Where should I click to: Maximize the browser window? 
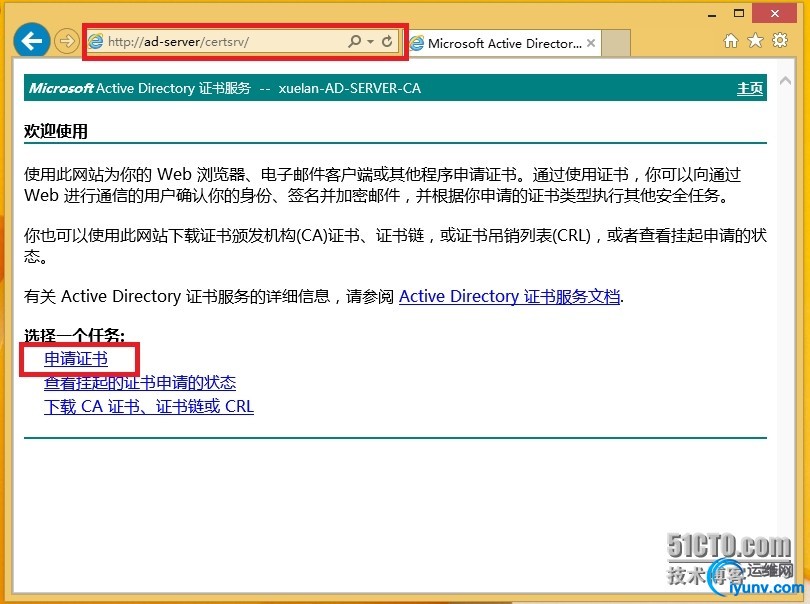tap(739, 14)
